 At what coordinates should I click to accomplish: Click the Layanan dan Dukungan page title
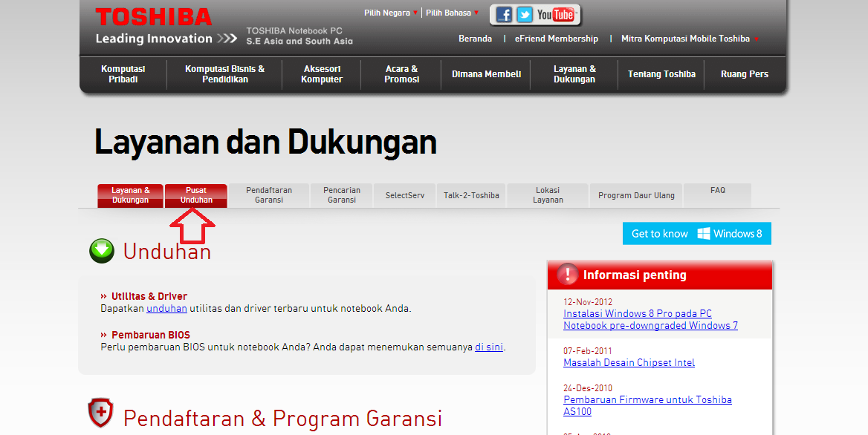click(x=265, y=142)
